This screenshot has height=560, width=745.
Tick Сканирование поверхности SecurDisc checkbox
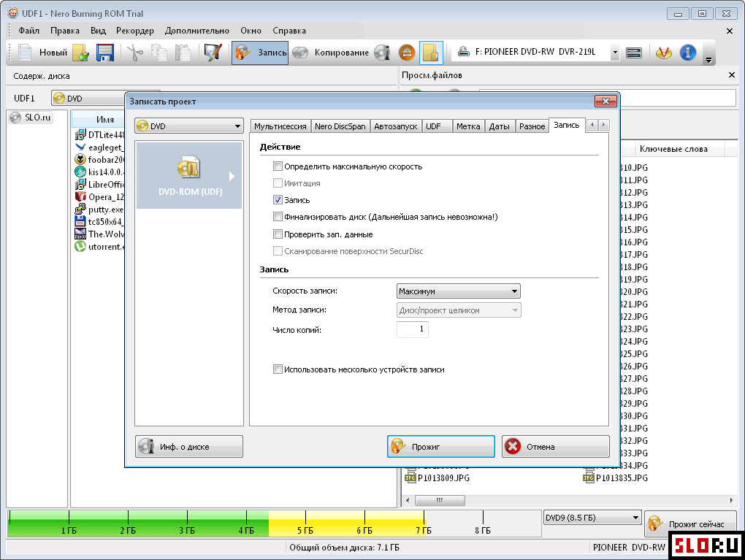click(x=278, y=250)
